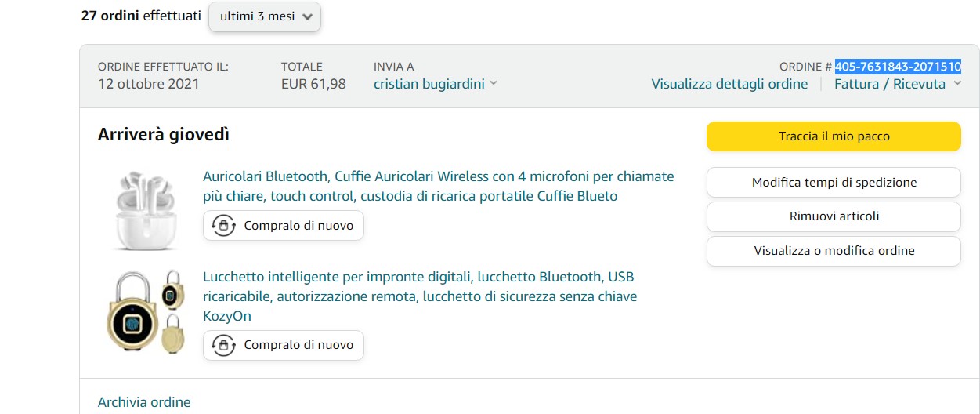Click the buy-again icon under the earbuds listing
Viewport: 980px width, 414px height.
click(224, 226)
